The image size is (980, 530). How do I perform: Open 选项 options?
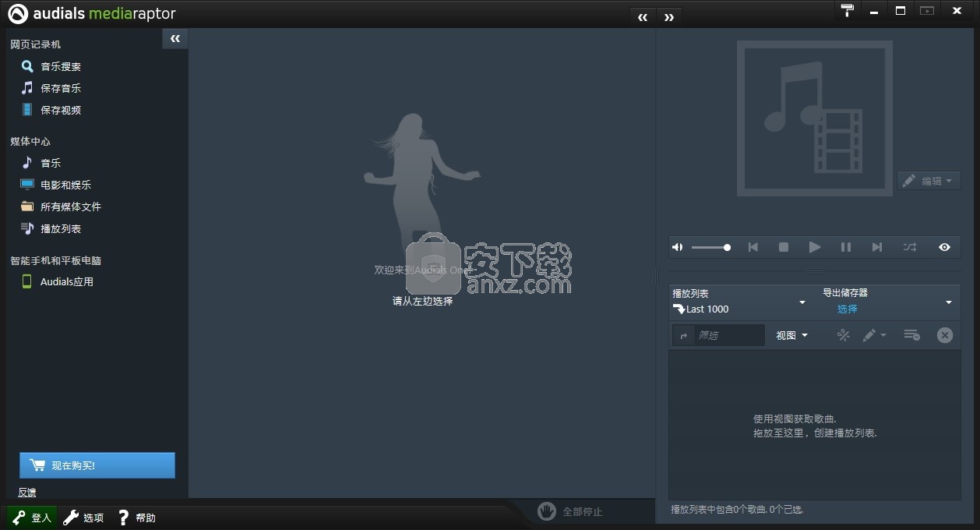click(x=83, y=518)
